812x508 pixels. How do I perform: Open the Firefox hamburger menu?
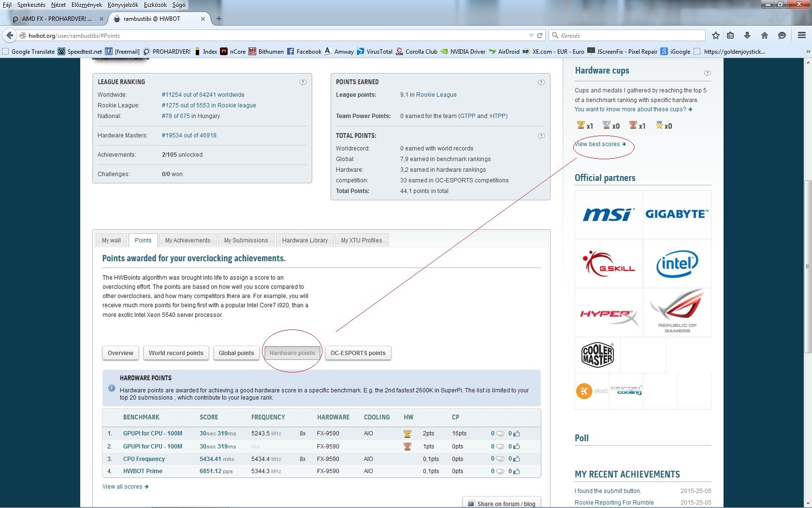pos(801,35)
